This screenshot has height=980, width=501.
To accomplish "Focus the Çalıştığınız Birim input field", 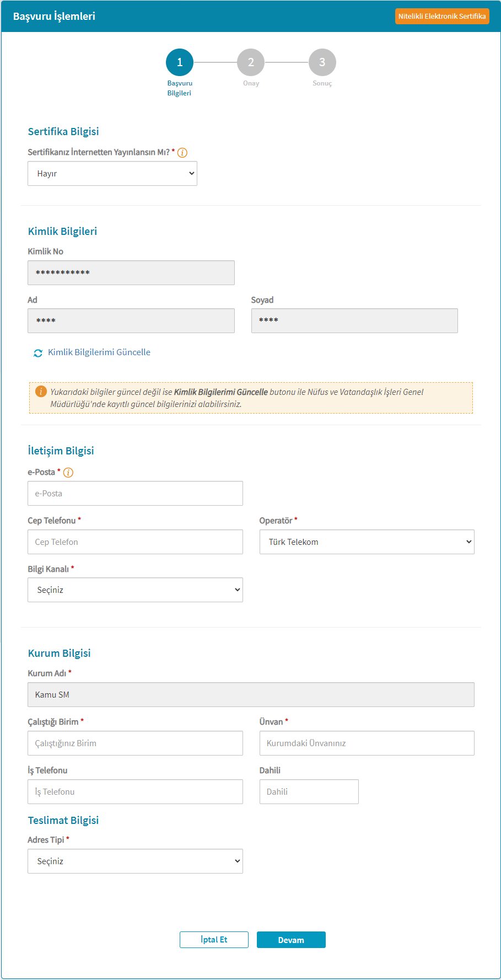I will pyautogui.click(x=135, y=743).
